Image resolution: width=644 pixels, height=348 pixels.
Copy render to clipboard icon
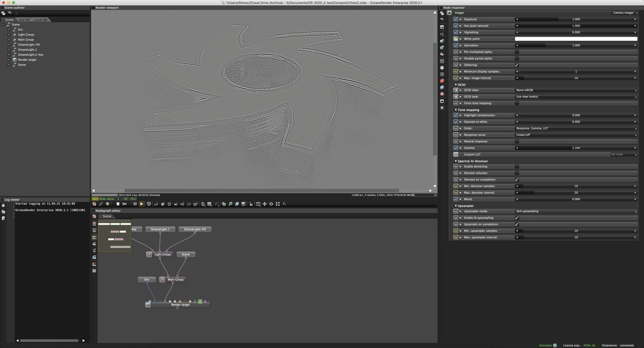click(224, 204)
